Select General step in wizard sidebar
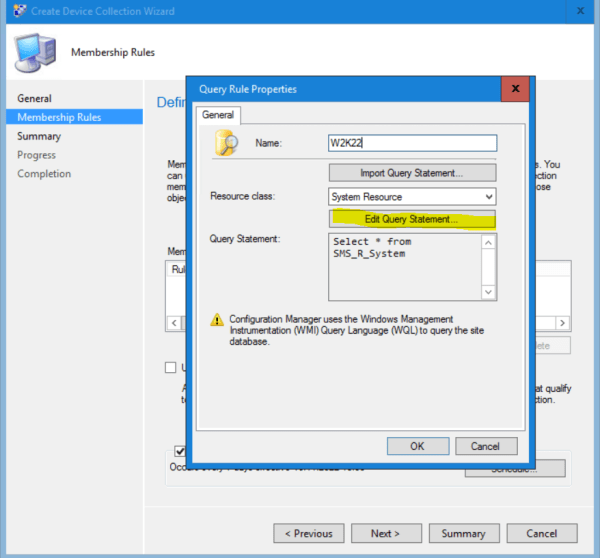The image size is (600, 558). pos(34,98)
